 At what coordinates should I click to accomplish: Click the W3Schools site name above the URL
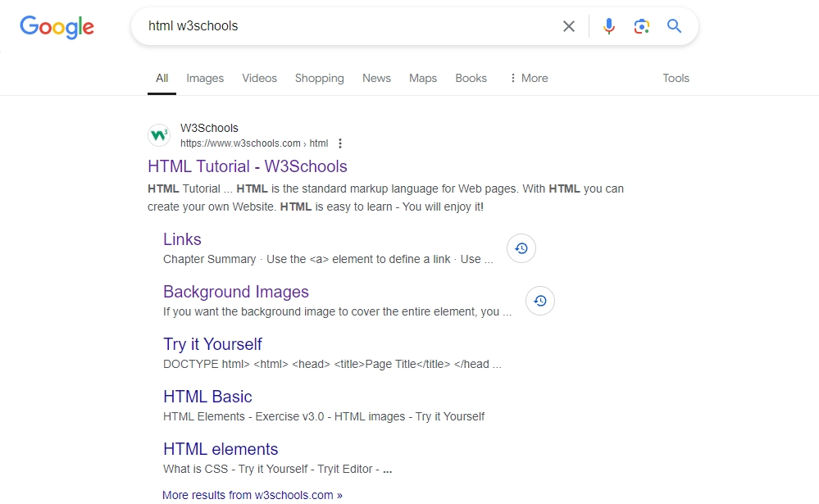209,128
